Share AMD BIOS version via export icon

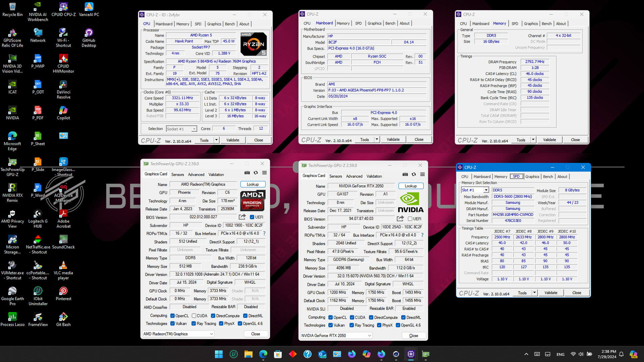[242, 217]
